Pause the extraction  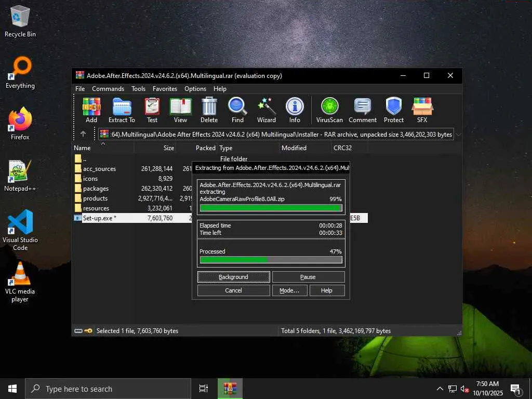coord(308,277)
